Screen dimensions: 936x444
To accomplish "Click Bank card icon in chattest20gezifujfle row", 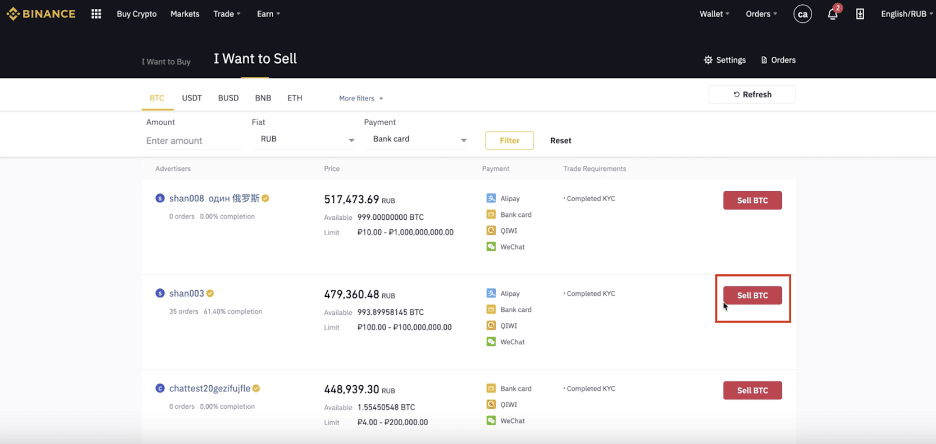I will (x=491, y=388).
